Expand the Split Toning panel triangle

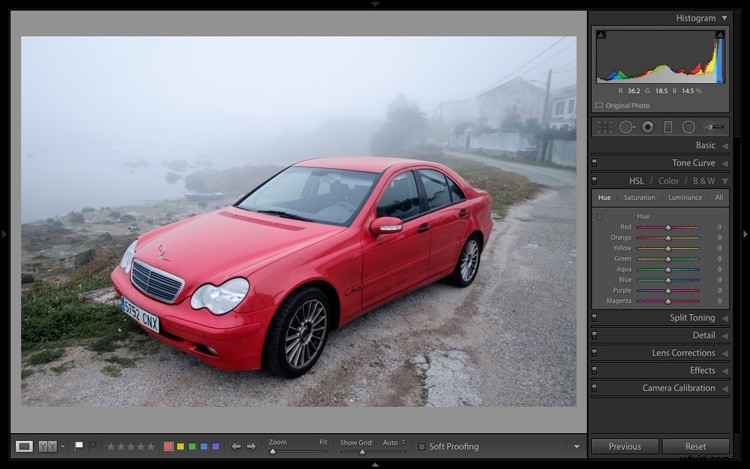coord(725,318)
